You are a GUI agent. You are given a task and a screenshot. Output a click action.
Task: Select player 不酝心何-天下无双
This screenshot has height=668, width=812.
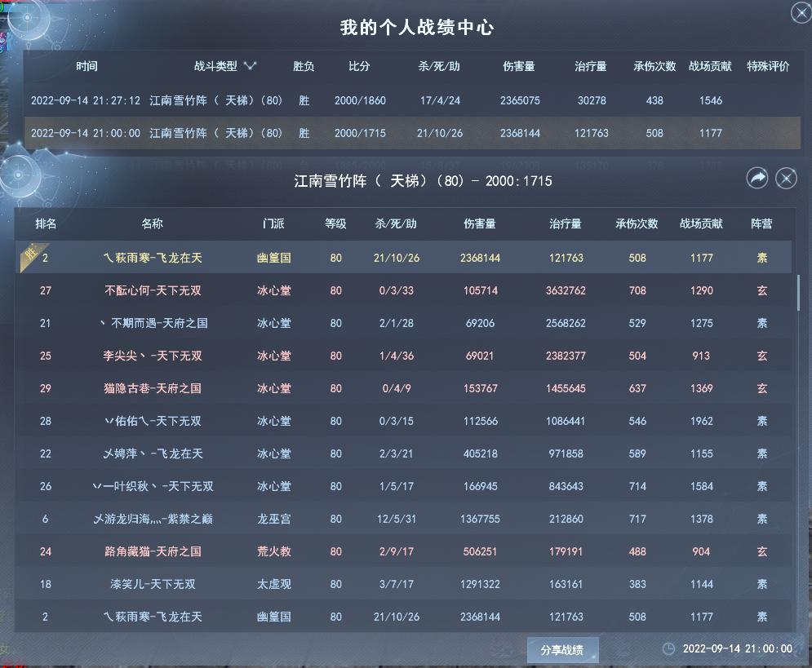403,290
